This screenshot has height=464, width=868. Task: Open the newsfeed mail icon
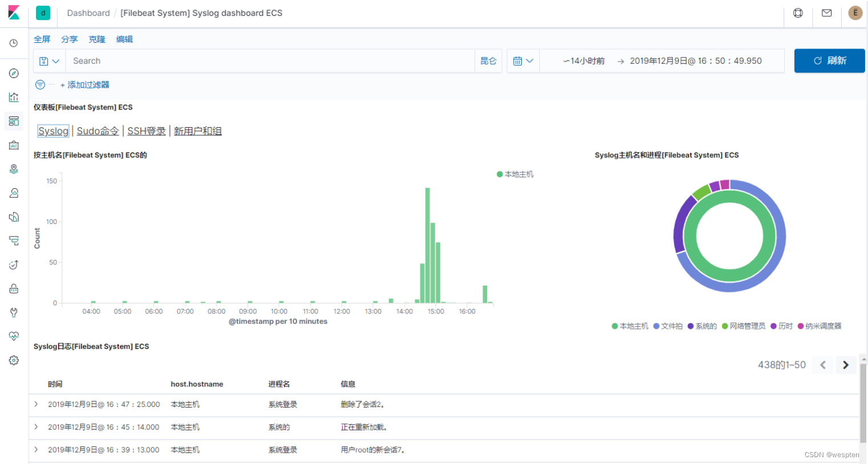tap(826, 13)
